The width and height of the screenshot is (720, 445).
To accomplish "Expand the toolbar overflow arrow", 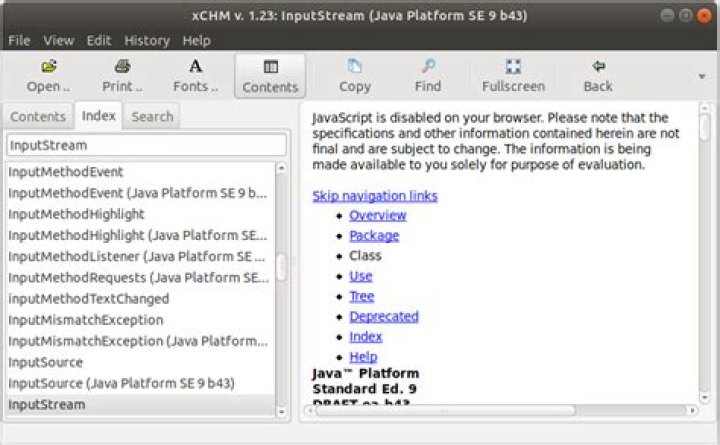I will coord(702,76).
